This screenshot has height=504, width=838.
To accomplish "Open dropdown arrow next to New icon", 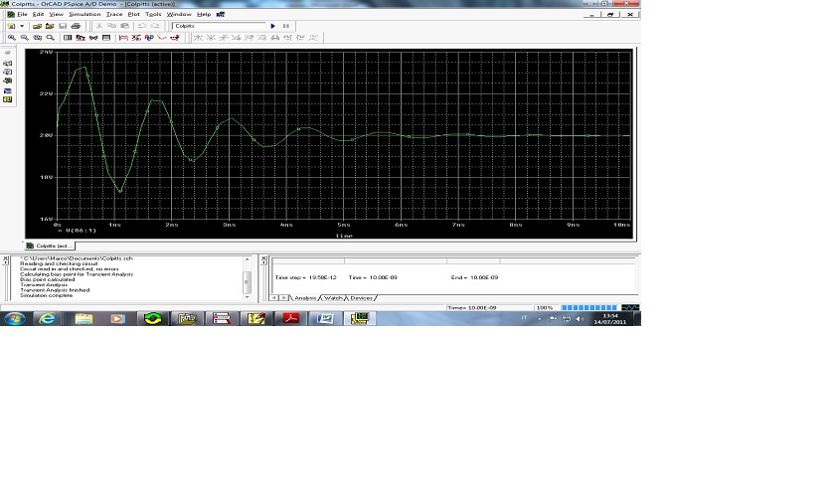I will (x=23, y=26).
